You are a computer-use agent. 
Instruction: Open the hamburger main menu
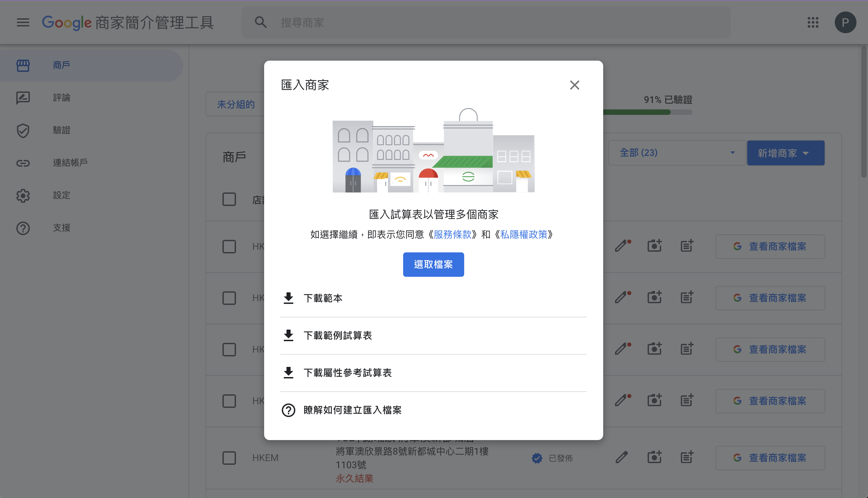click(x=23, y=23)
